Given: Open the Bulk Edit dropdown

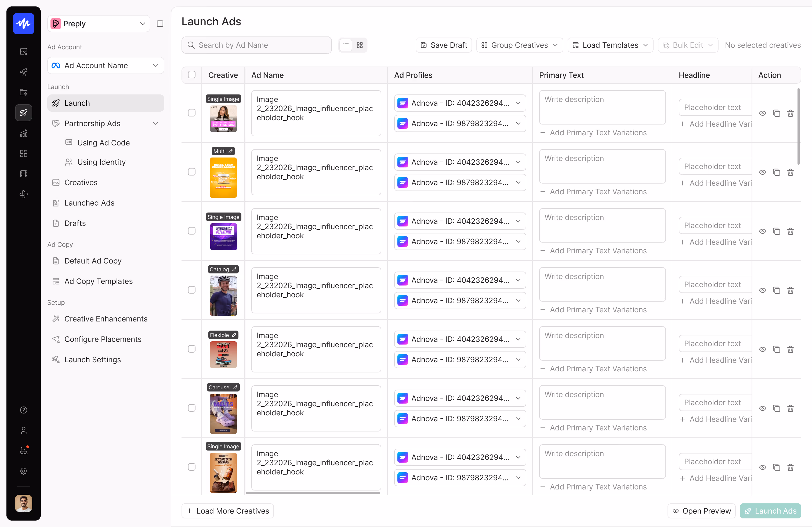Looking at the screenshot, I should [x=688, y=45].
